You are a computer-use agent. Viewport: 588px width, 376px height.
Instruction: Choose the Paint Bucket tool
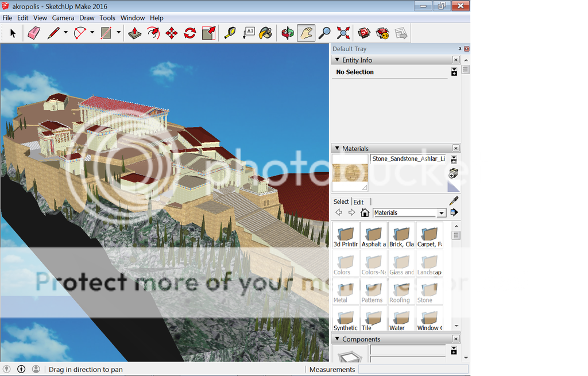click(266, 33)
